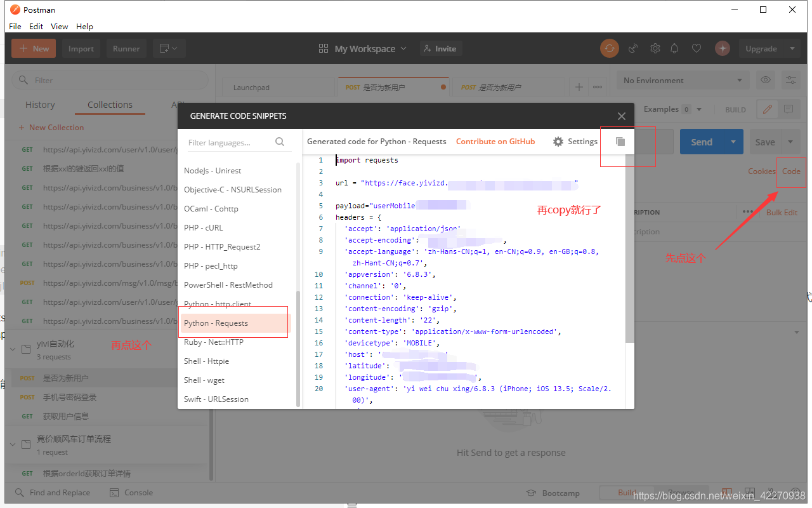Collapse the yivi自动化 collection
Screen dimensions: 812x508
(x=13, y=349)
